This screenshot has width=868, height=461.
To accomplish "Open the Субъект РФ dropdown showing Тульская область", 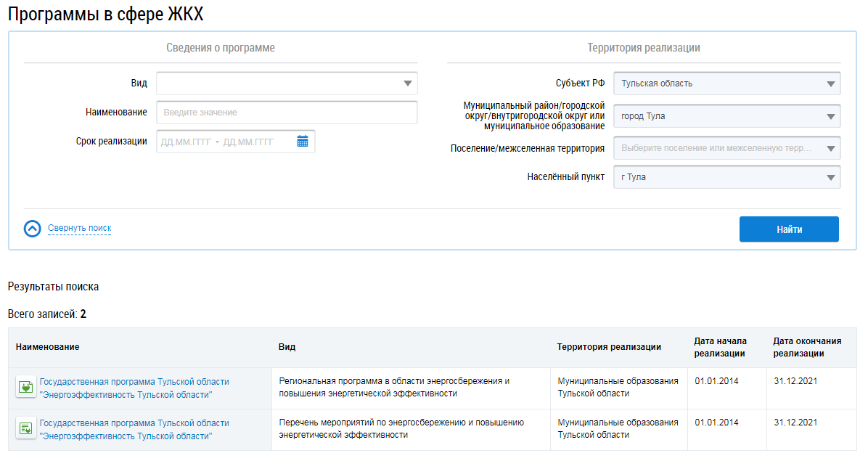I will (x=726, y=83).
